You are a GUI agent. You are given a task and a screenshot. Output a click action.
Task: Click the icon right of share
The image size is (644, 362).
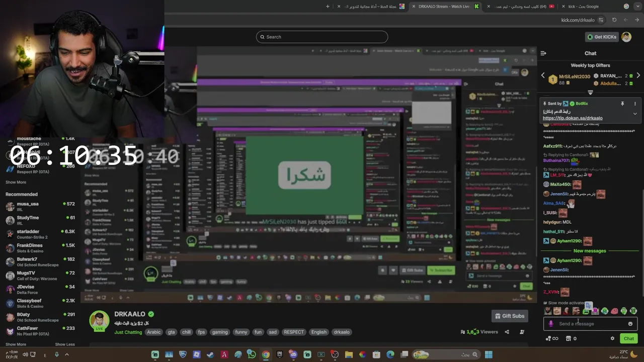click(x=522, y=332)
